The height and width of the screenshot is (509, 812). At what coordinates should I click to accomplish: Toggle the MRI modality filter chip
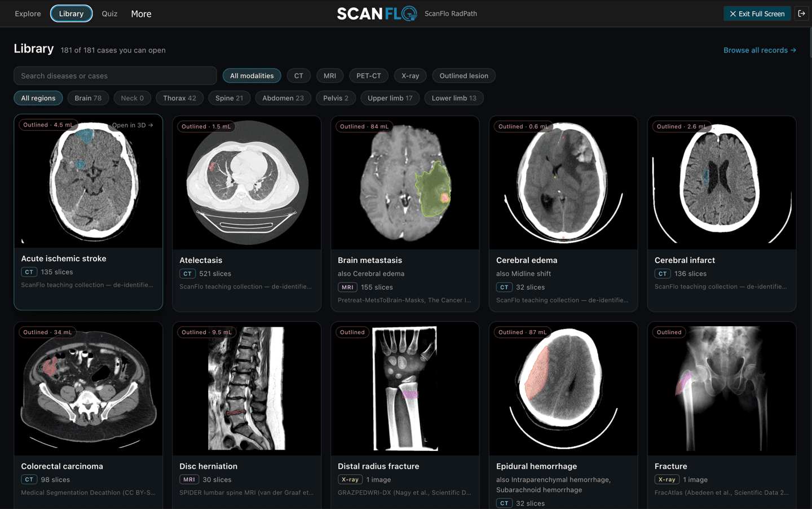click(x=330, y=76)
